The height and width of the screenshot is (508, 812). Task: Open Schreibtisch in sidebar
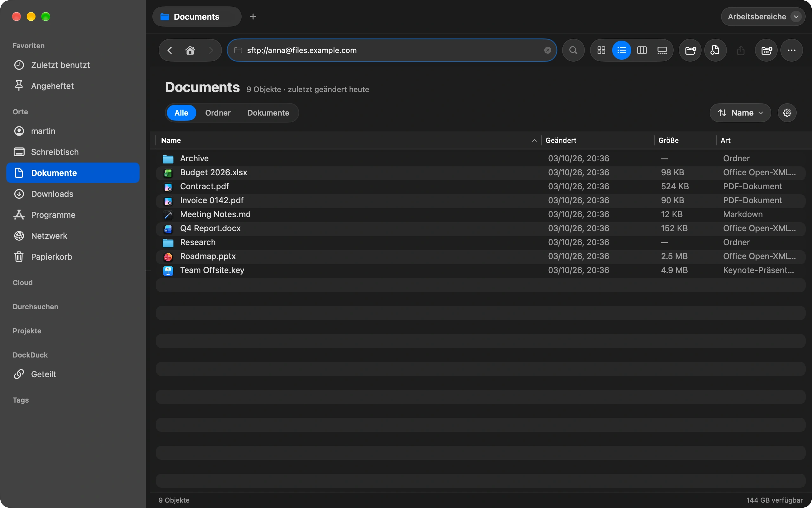click(73, 152)
